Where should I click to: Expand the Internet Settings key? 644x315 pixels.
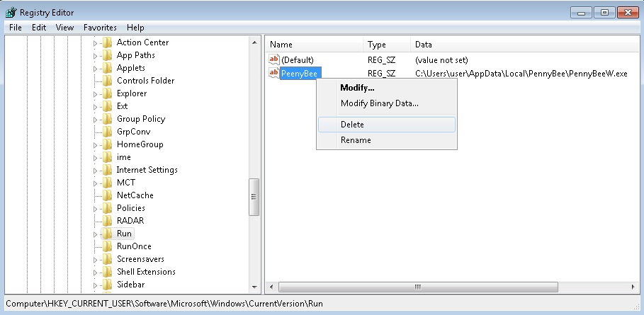pos(95,170)
